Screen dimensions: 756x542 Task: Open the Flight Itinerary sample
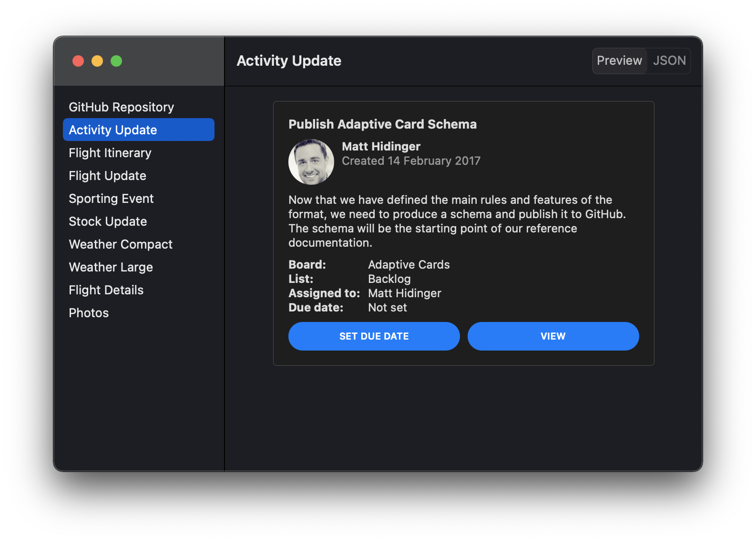(138, 153)
